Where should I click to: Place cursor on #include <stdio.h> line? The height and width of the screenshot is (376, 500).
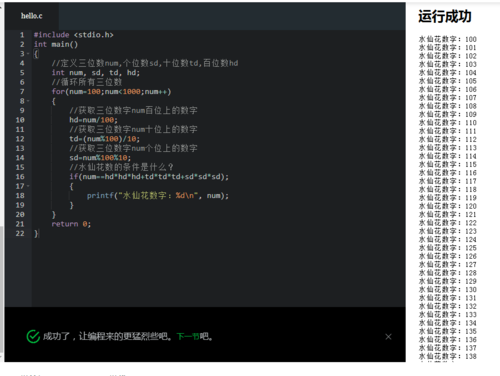click(74, 35)
